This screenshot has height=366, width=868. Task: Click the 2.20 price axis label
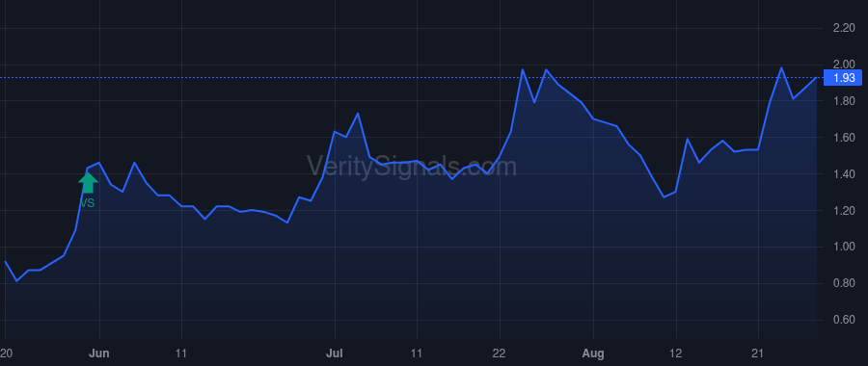coord(844,28)
